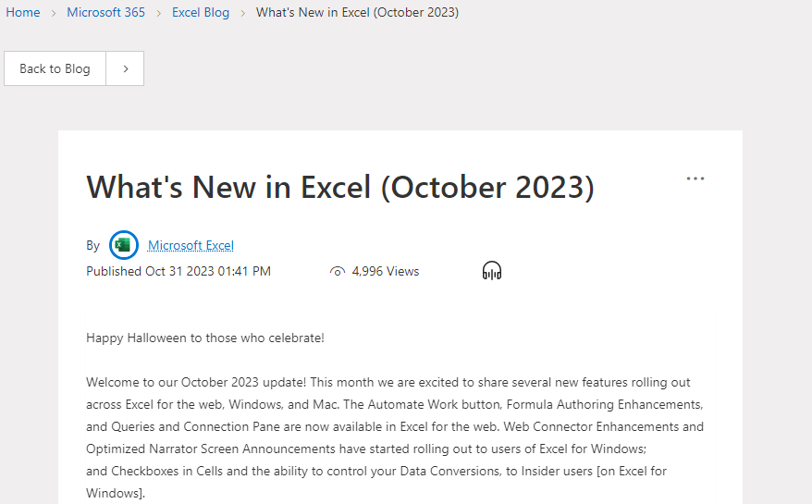Click the current page breadcrumb "What's New in Excel (October 2023)"

click(357, 12)
